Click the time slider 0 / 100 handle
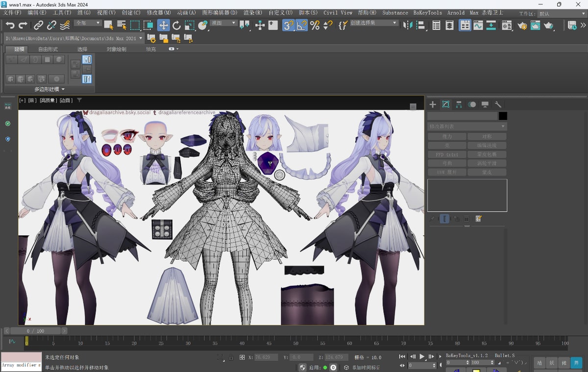 click(x=35, y=331)
